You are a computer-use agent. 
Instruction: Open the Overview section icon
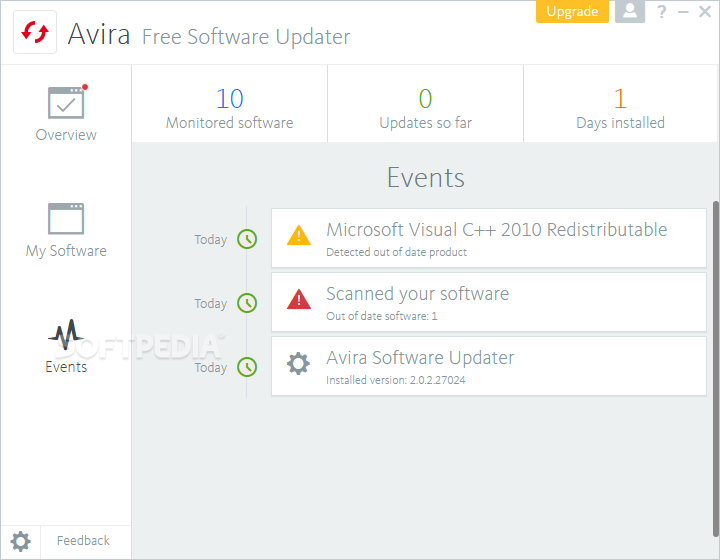click(x=66, y=103)
